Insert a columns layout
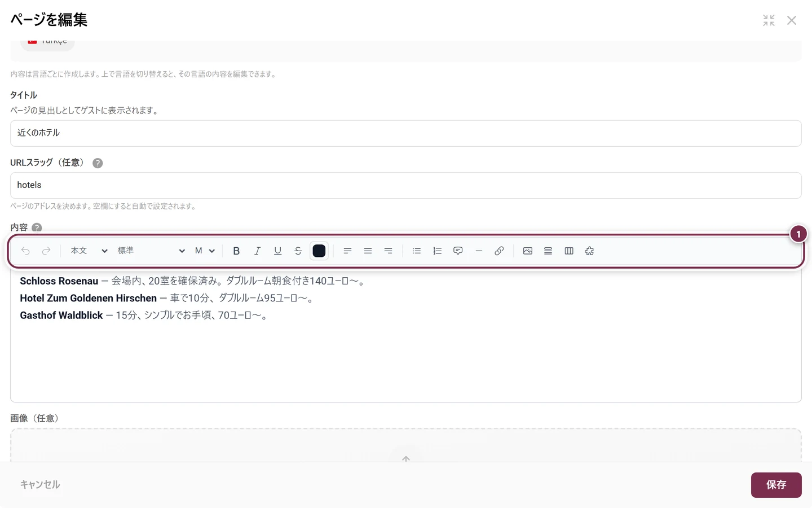Screen dimensions: 812x508 point(569,251)
